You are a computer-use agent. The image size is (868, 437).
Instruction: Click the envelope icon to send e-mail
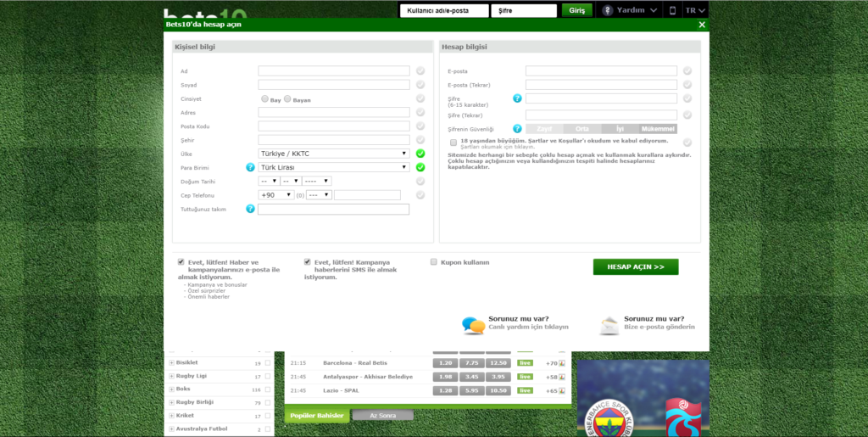(x=609, y=324)
